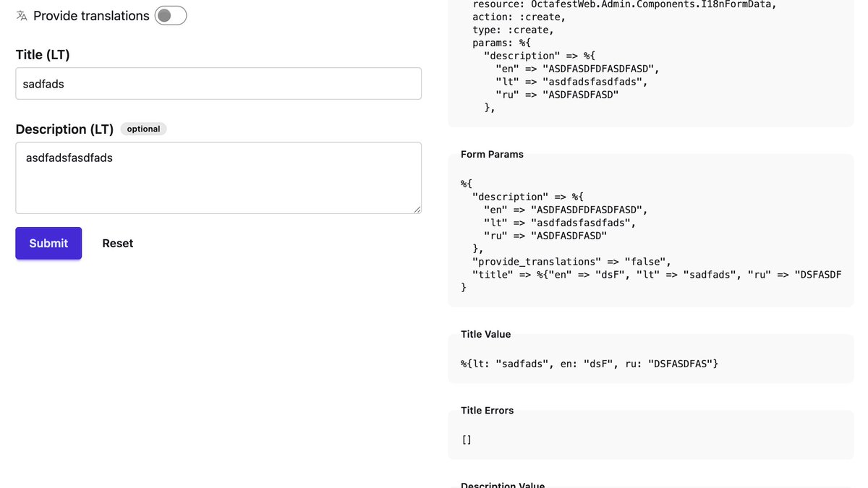Click the Title (LT) label

(x=43, y=55)
